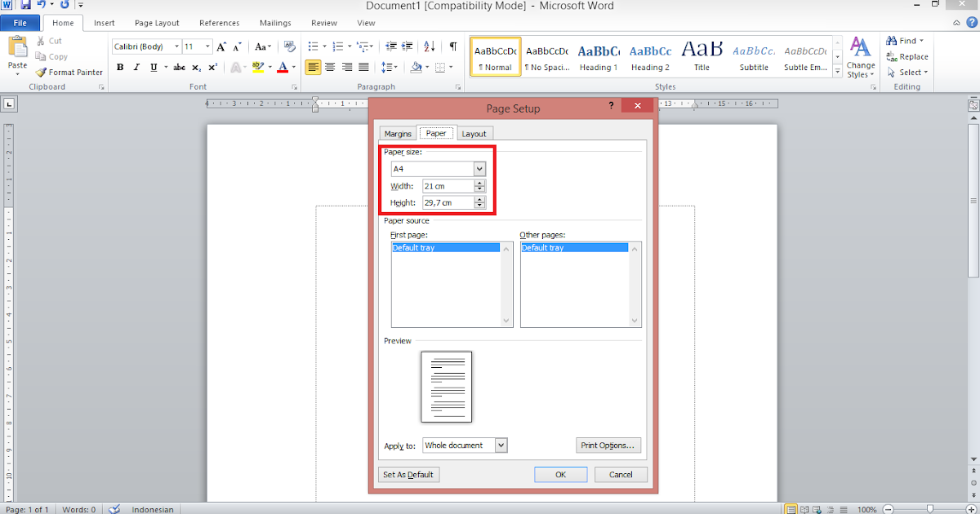The image size is (980, 514).
Task: Open the Margins tab in Page Setup
Action: 399,134
